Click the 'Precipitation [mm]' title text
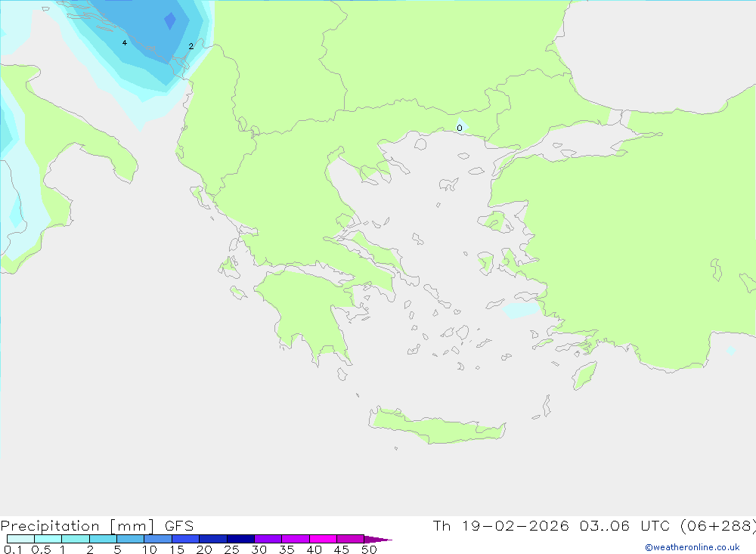The image size is (756, 554). pyautogui.click(x=77, y=525)
